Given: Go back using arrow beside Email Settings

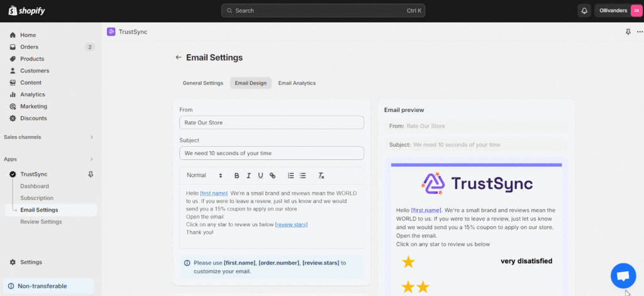Looking at the screenshot, I should (178, 57).
